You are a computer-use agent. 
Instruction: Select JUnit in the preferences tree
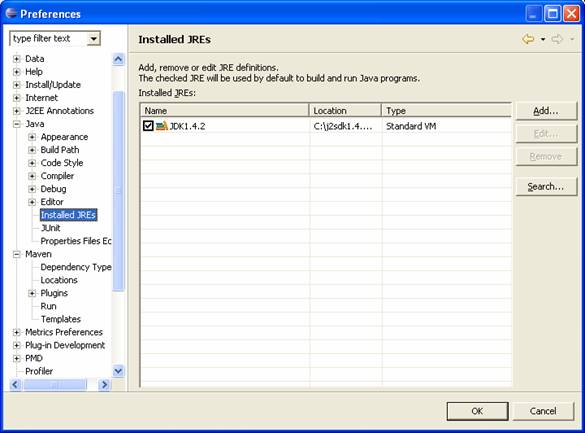[50, 228]
